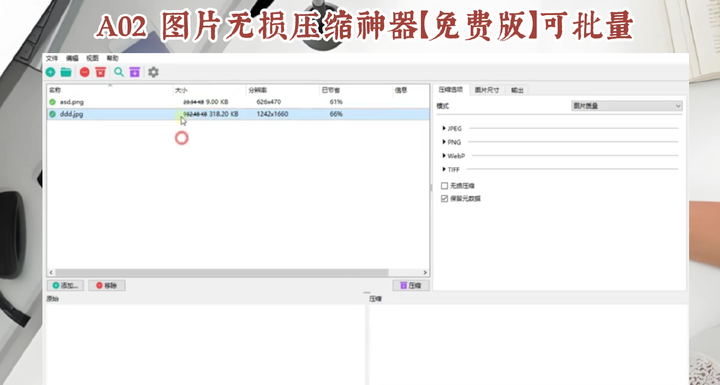Switch to the 压缩选项 tab
This screenshot has height=385, width=720.
coord(451,90)
